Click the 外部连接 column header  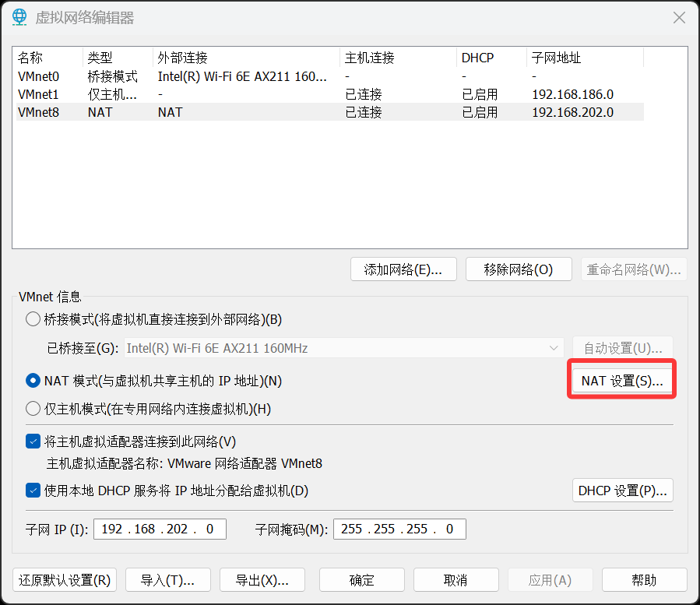[x=247, y=58]
